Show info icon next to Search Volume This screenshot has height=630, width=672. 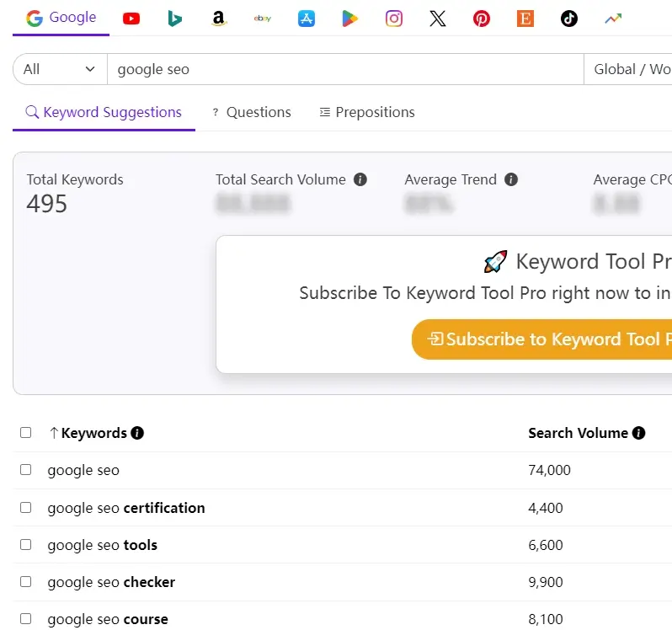(x=638, y=433)
